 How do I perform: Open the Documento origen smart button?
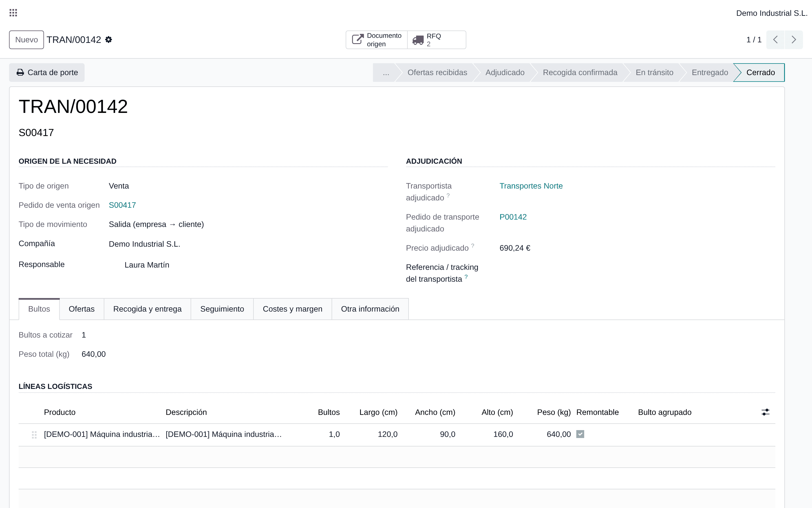click(376, 40)
